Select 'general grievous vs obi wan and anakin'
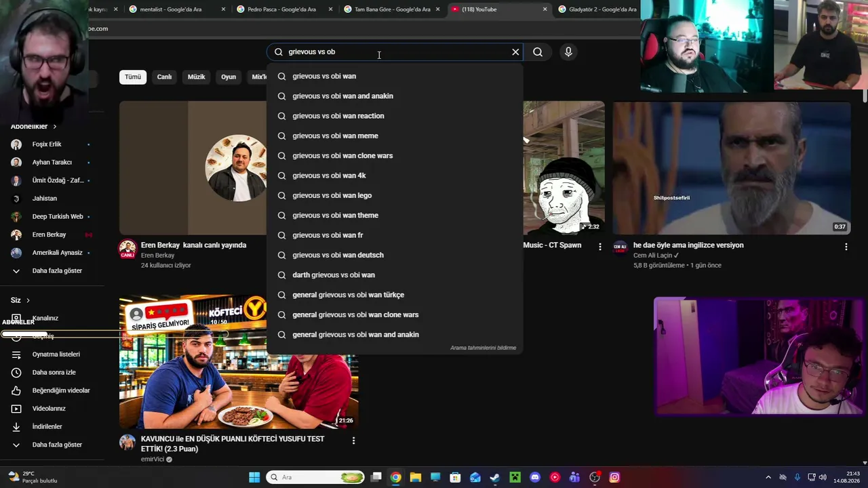This screenshot has height=488, width=868. coord(395,335)
